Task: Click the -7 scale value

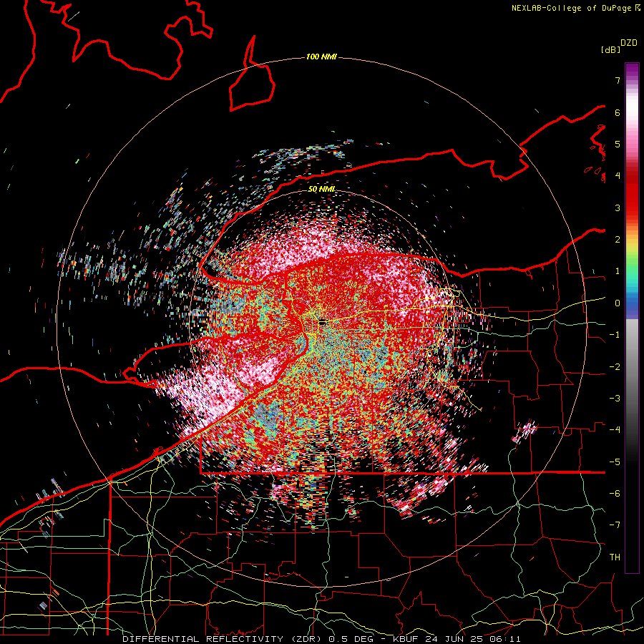Action: [615, 525]
